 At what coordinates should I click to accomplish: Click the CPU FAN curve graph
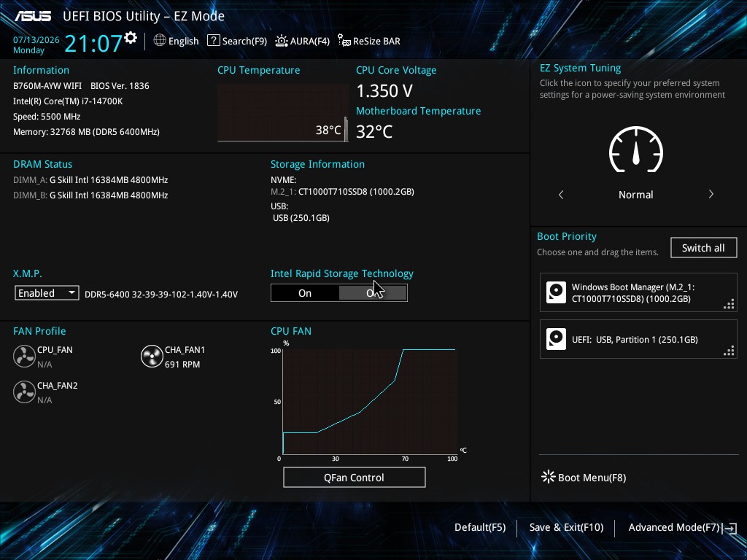(370, 402)
